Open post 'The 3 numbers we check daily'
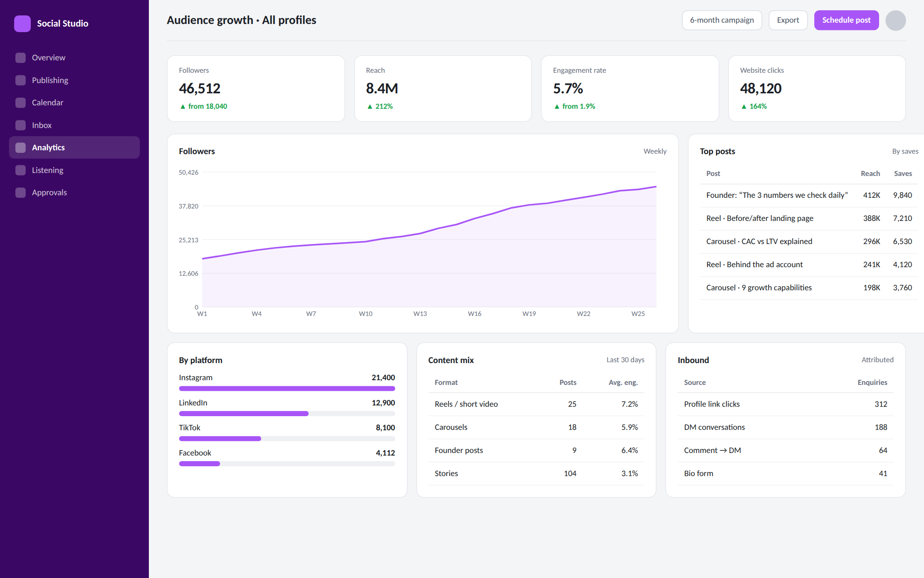Viewport: 924px width, 578px height. pyautogui.click(x=809, y=195)
